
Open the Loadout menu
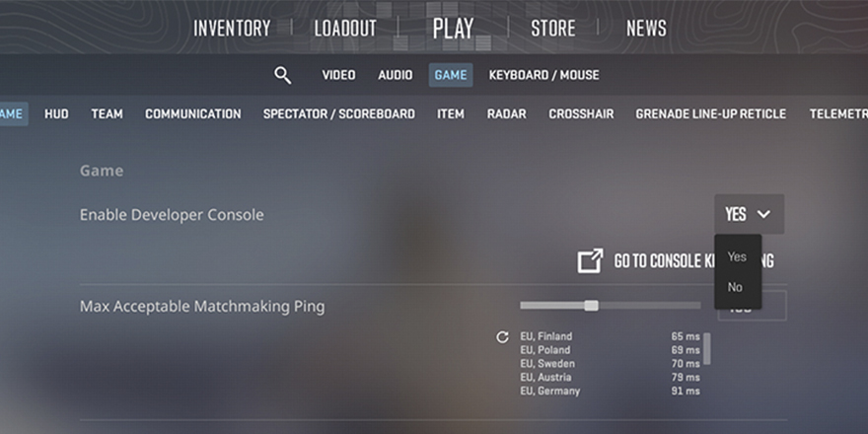tap(345, 29)
